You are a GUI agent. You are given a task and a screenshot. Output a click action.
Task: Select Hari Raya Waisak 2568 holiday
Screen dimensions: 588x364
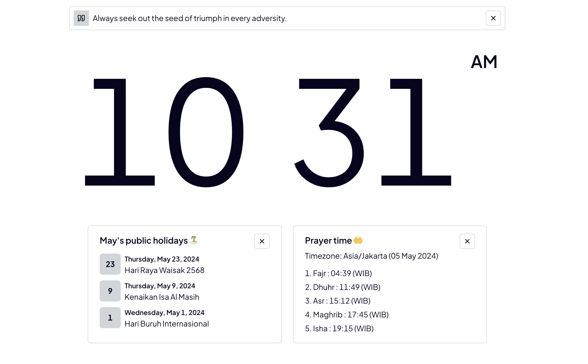point(164,270)
